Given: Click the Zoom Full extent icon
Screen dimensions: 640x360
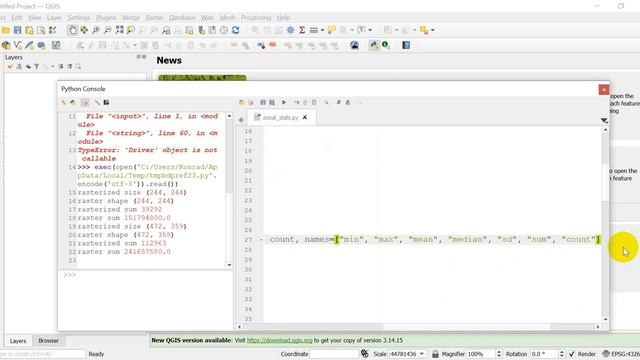Looking at the screenshot, I should click(119, 30).
